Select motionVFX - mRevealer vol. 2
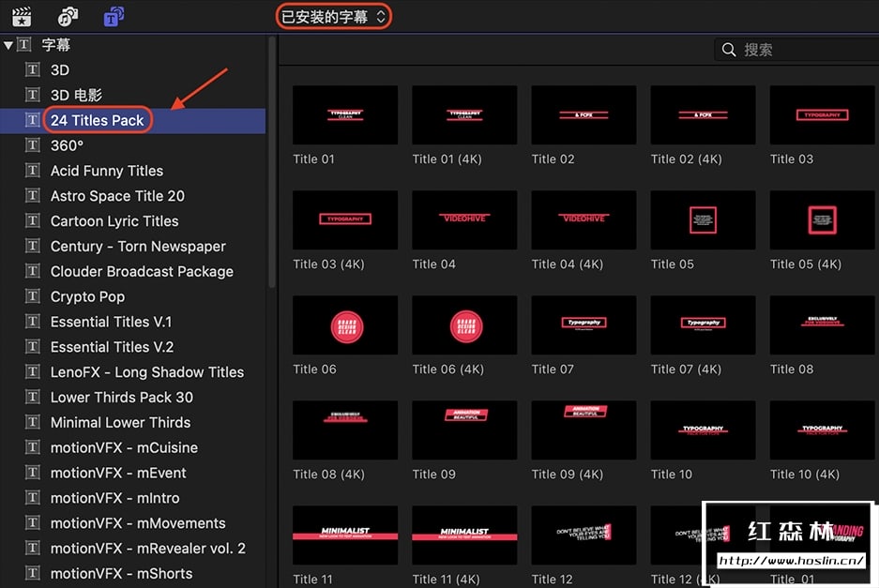The width and height of the screenshot is (879, 588). pos(133,549)
